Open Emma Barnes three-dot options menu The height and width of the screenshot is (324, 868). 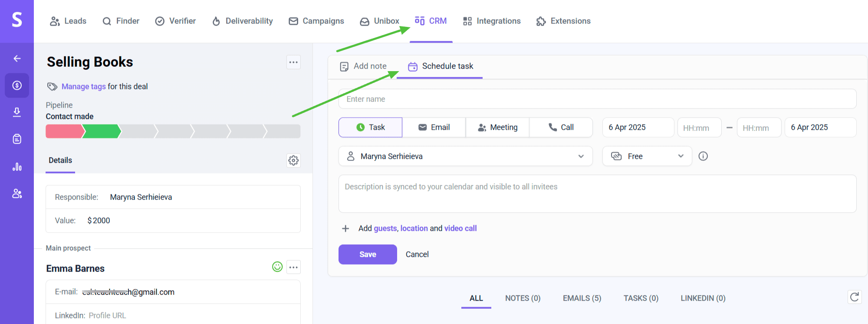tap(293, 267)
